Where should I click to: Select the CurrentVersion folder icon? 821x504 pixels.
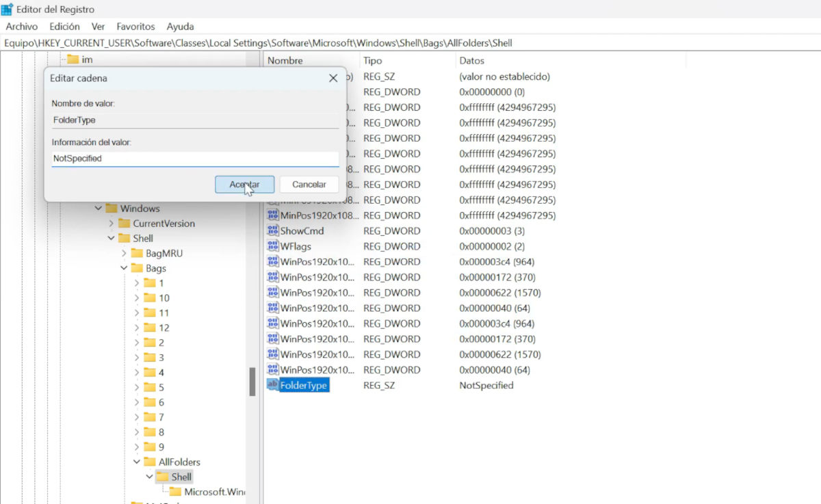124,224
